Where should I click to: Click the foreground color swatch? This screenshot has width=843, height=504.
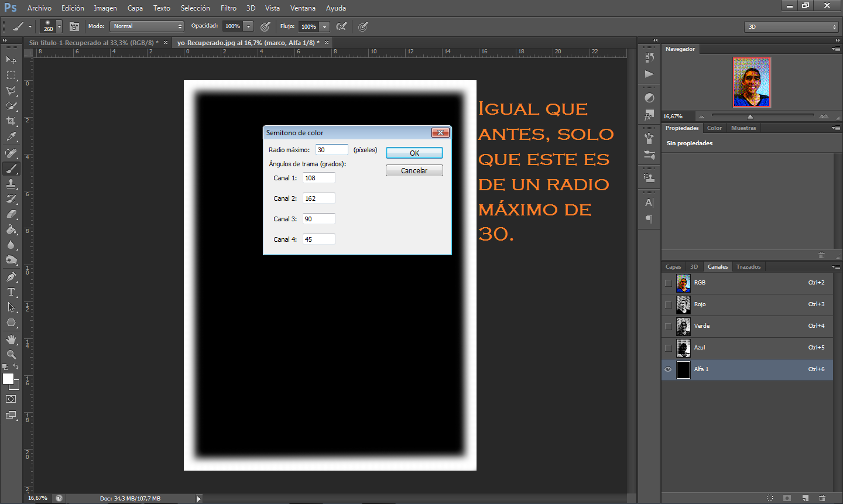point(8,379)
